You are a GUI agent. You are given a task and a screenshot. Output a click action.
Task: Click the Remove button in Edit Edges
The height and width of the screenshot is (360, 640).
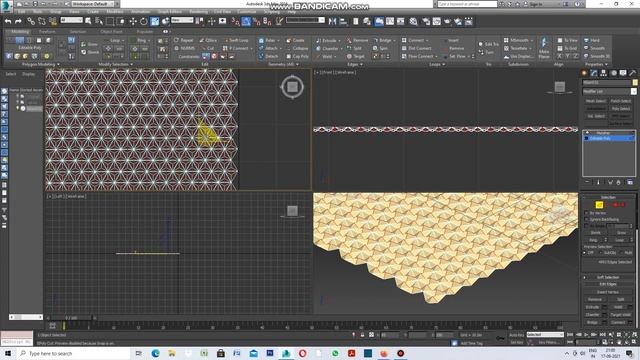coord(595,299)
